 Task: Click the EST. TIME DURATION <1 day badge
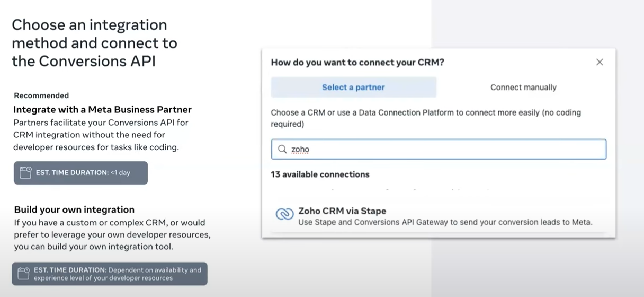[x=81, y=173]
